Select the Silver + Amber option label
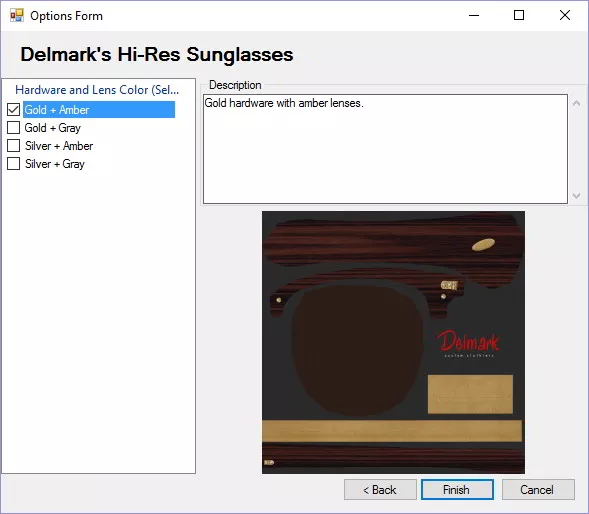 59,146
